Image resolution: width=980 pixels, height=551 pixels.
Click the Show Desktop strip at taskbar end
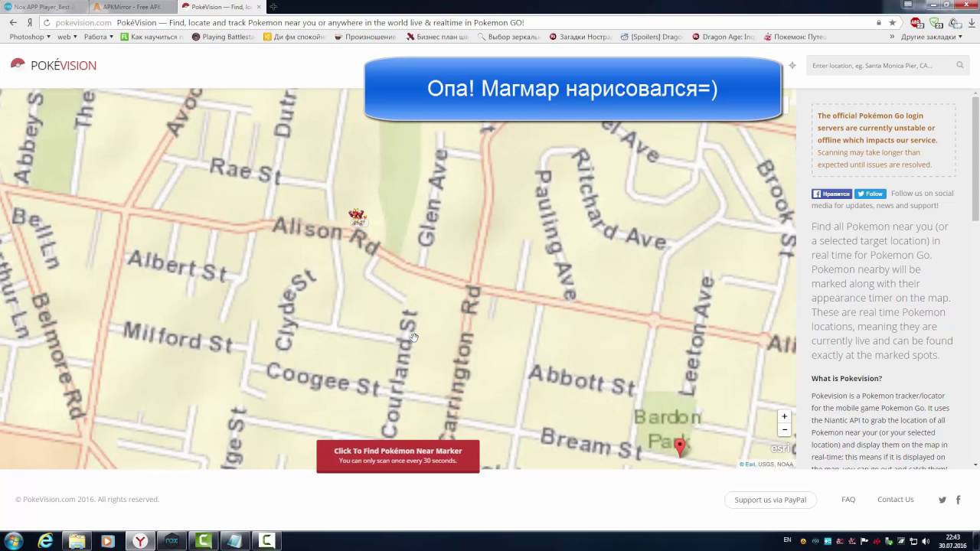(x=975, y=541)
